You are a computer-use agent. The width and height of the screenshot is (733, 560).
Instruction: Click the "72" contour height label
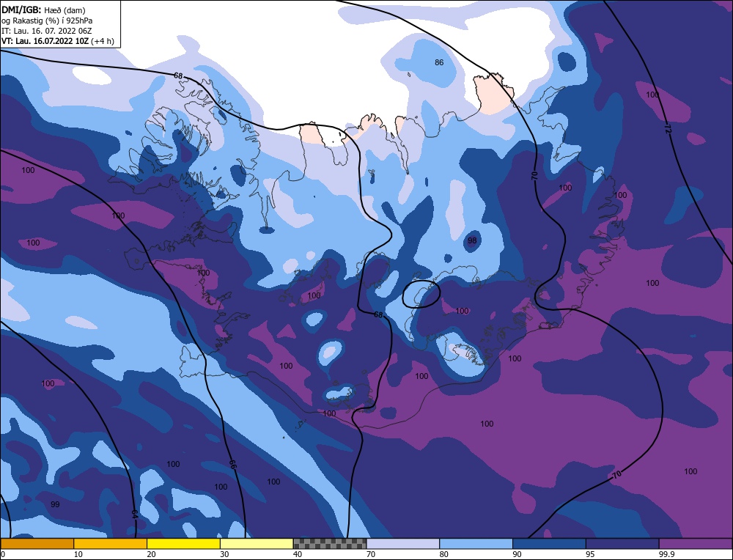[x=668, y=130]
